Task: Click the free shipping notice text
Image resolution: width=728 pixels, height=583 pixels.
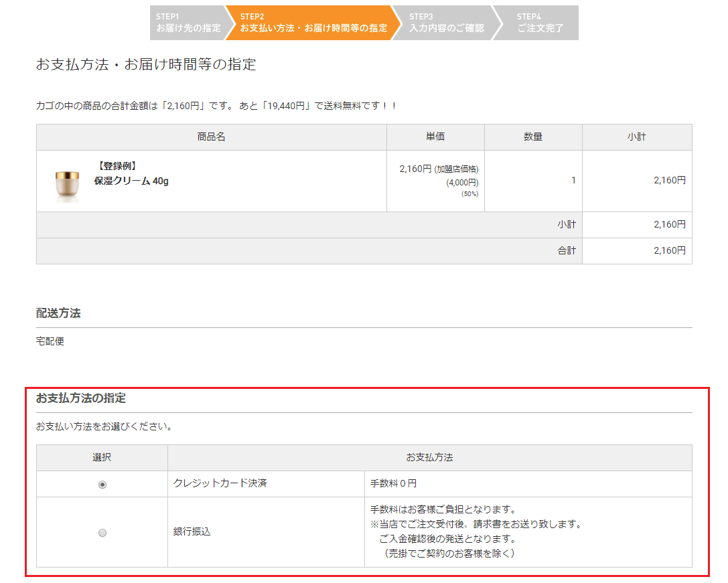Action: click(x=216, y=106)
